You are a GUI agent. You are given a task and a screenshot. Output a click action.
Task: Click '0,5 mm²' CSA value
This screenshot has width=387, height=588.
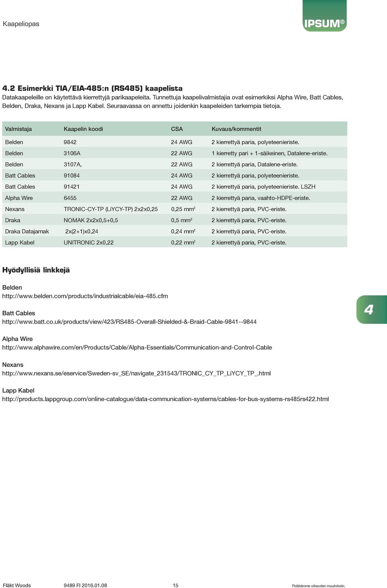tap(182, 220)
